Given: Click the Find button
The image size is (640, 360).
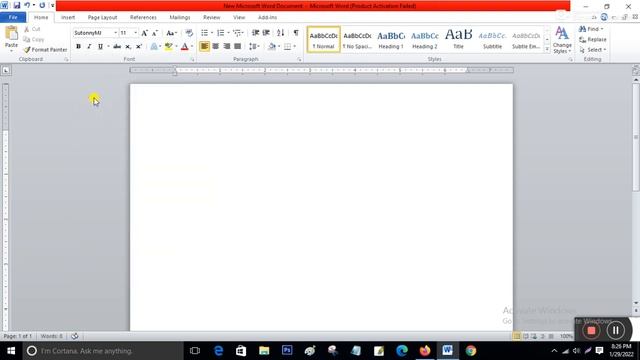Looking at the screenshot, I should (591, 29).
